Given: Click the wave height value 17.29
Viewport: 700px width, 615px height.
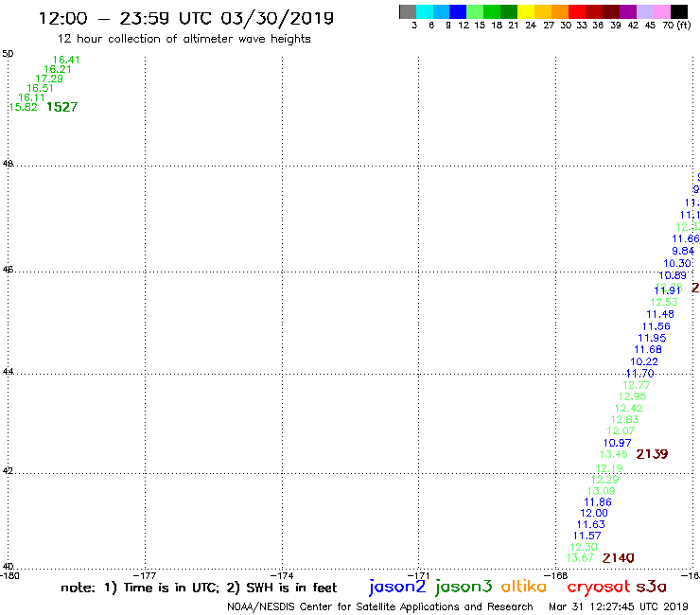Looking at the screenshot, I should tap(49, 79).
